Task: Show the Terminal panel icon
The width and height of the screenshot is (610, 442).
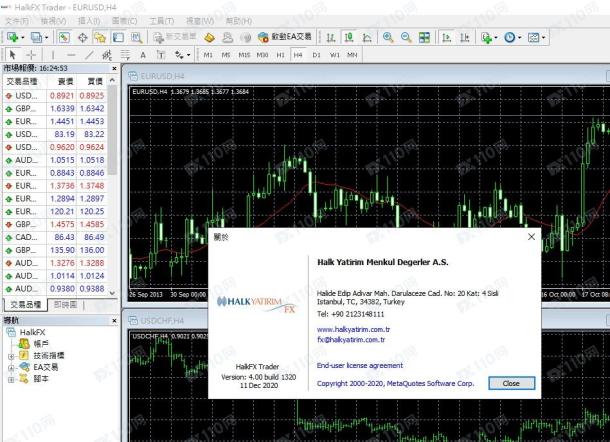Action: (x=118, y=37)
